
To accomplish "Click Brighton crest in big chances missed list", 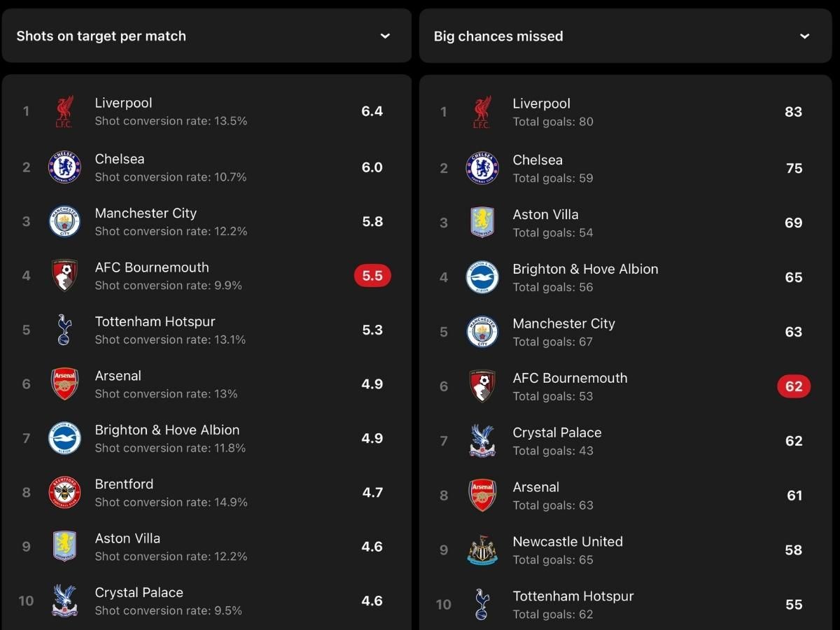I will [482, 277].
